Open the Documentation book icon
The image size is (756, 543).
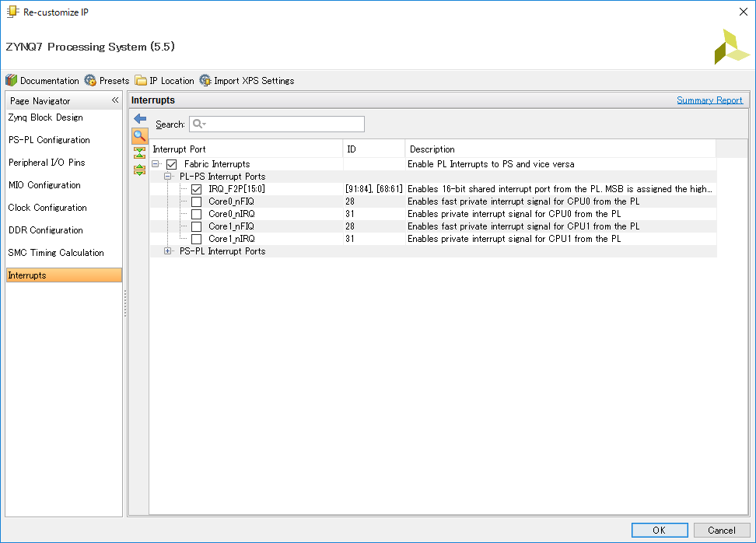(x=11, y=80)
